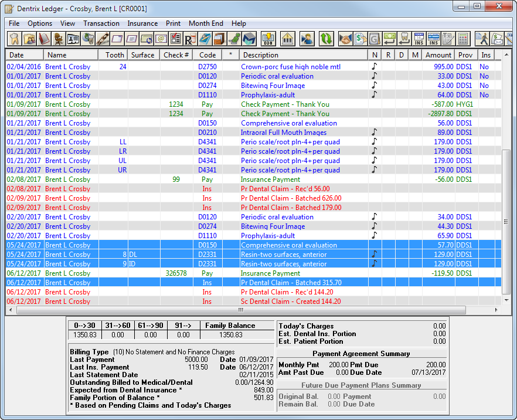Image resolution: width=517 pixels, height=420 pixels.
Task: Click the vertical scrollbar thumb
Action: (506, 221)
